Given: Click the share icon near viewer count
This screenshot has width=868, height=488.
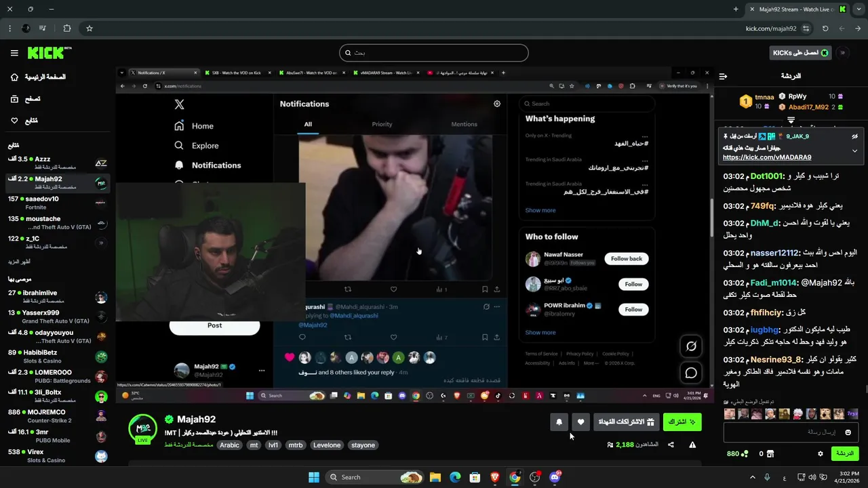Looking at the screenshot, I should coord(671,445).
